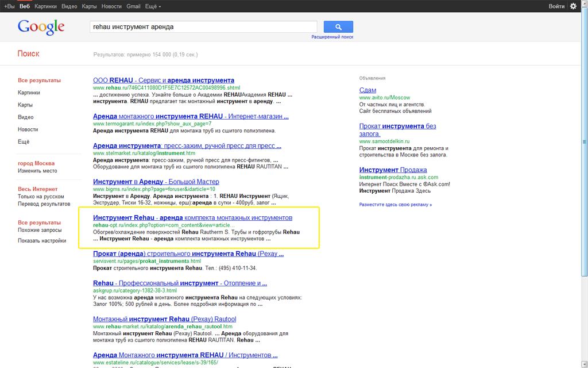
Task: Open ad Прокат инструмента без залога
Action: pyautogui.click(x=397, y=130)
